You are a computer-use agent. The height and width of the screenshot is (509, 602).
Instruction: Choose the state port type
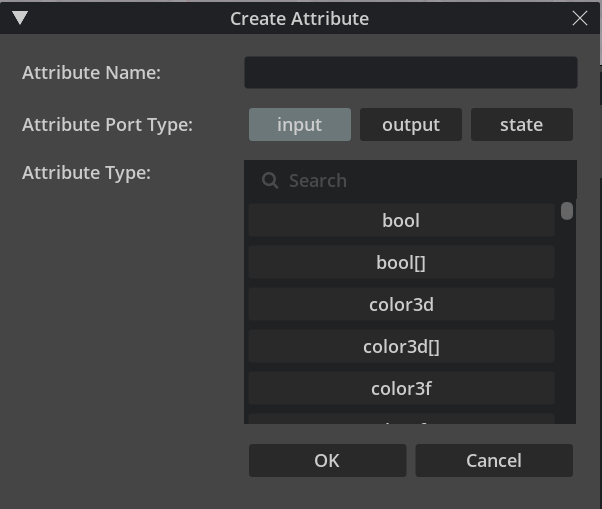[x=521, y=125]
